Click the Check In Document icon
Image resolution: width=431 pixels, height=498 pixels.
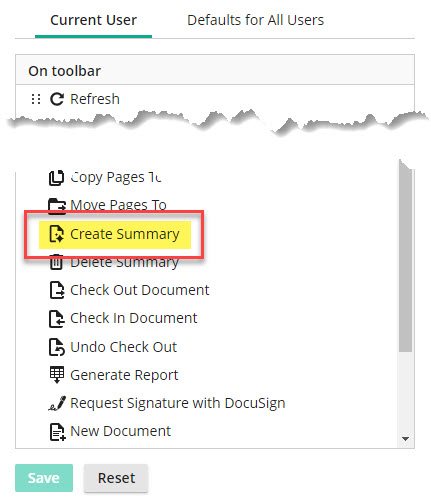[x=57, y=318]
